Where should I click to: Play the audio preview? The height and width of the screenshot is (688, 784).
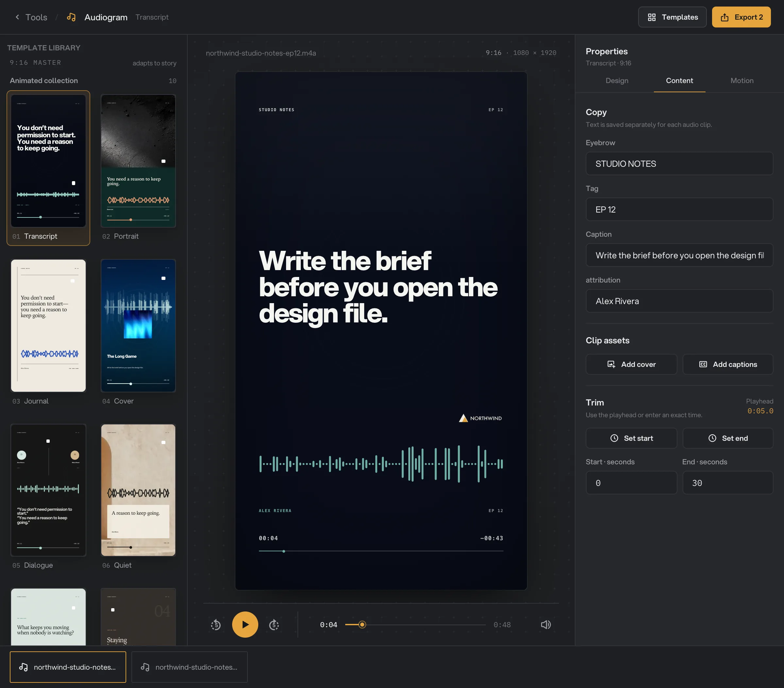[245, 625]
